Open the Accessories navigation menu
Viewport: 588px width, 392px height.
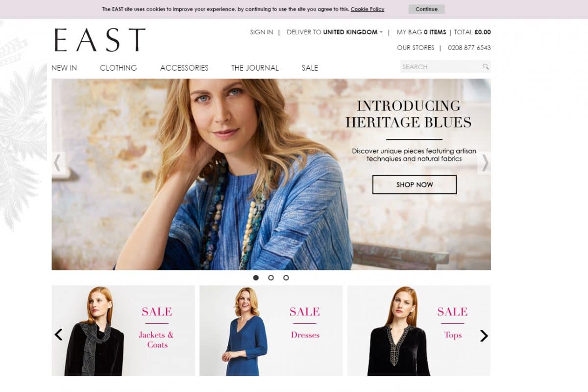coord(184,68)
